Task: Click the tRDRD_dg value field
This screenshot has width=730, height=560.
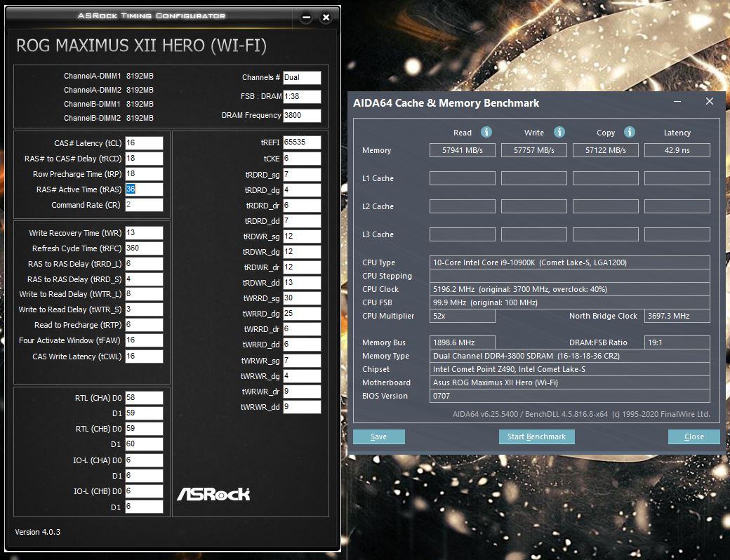Action: (x=302, y=190)
